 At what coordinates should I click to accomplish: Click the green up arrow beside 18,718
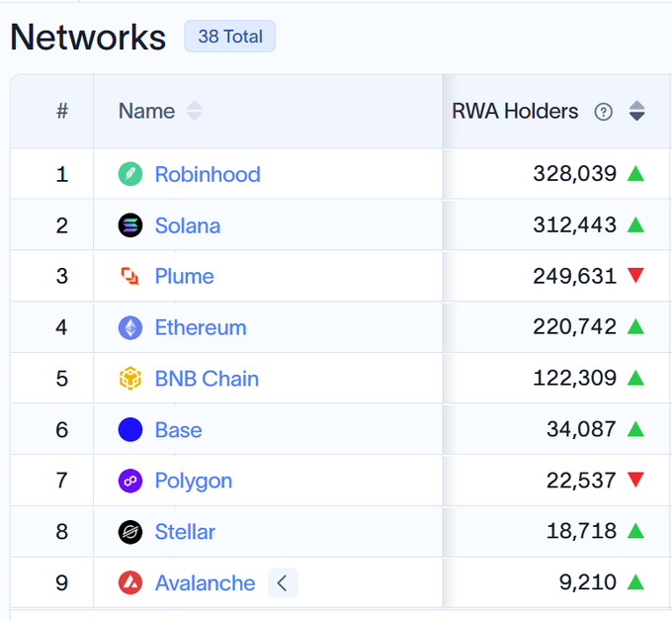[635, 531]
